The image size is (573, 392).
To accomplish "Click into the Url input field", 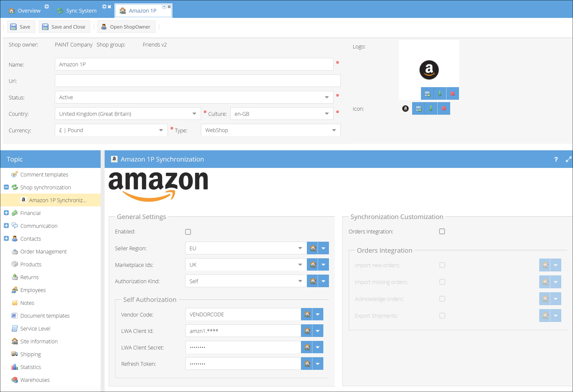I will (x=198, y=81).
